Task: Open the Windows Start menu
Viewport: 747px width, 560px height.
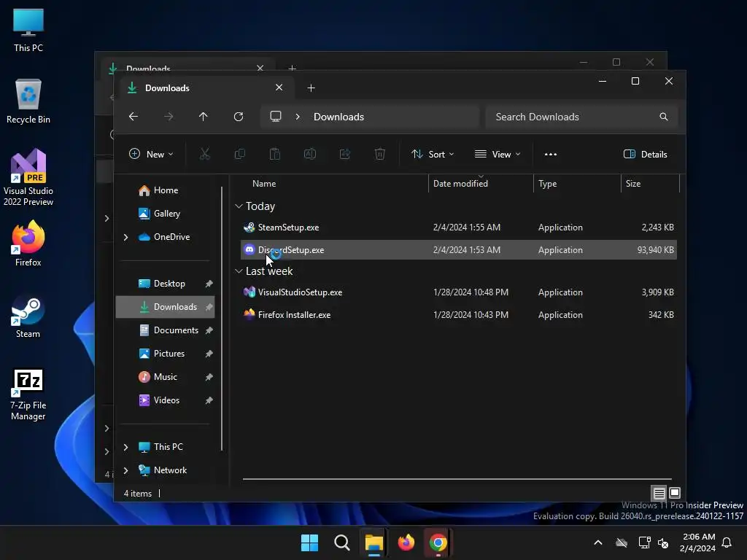Action: (x=309, y=542)
